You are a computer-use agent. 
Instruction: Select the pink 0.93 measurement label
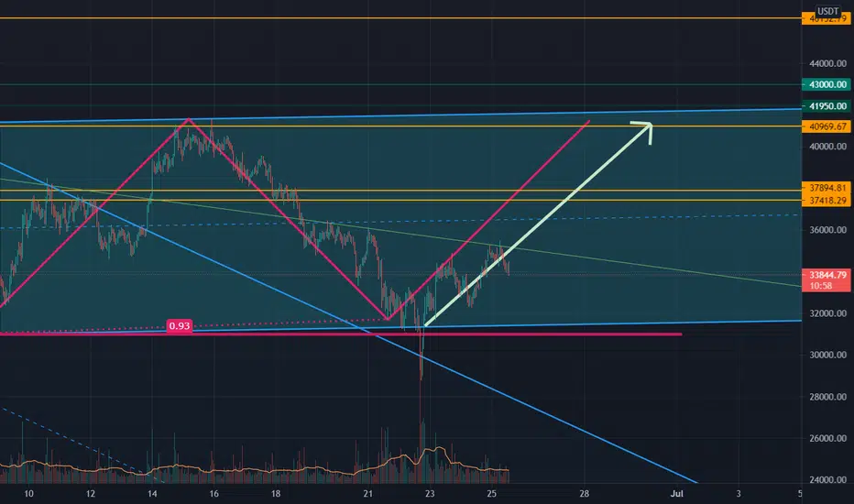click(x=180, y=326)
